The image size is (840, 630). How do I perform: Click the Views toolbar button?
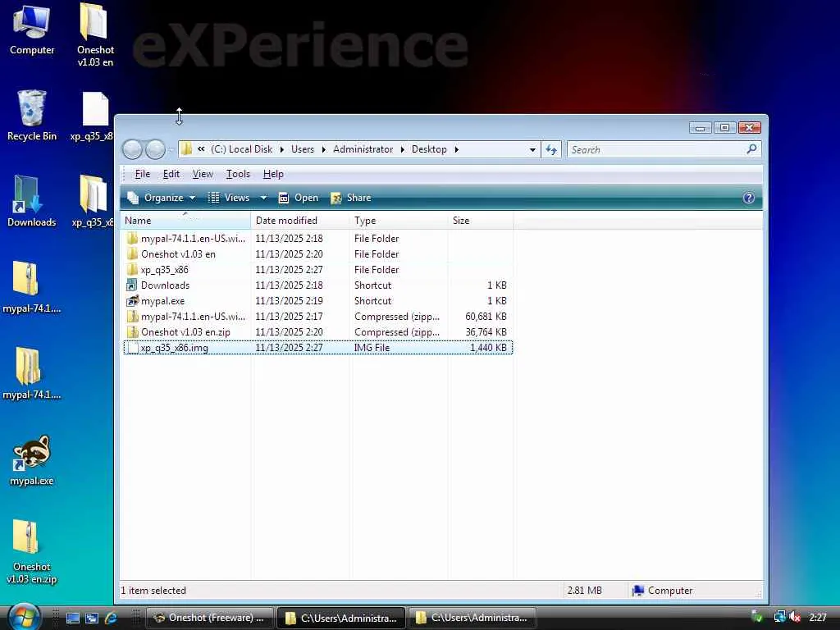pyautogui.click(x=230, y=198)
